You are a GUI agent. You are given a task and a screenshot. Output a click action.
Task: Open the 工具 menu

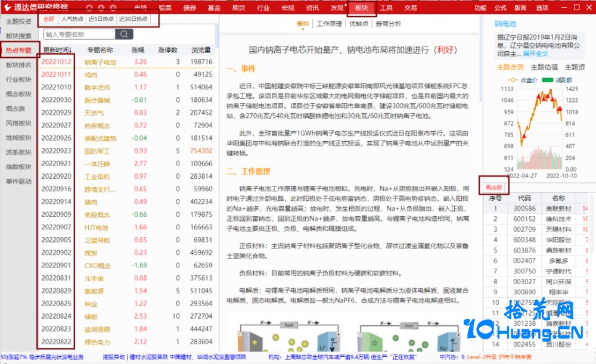[386, 8]
